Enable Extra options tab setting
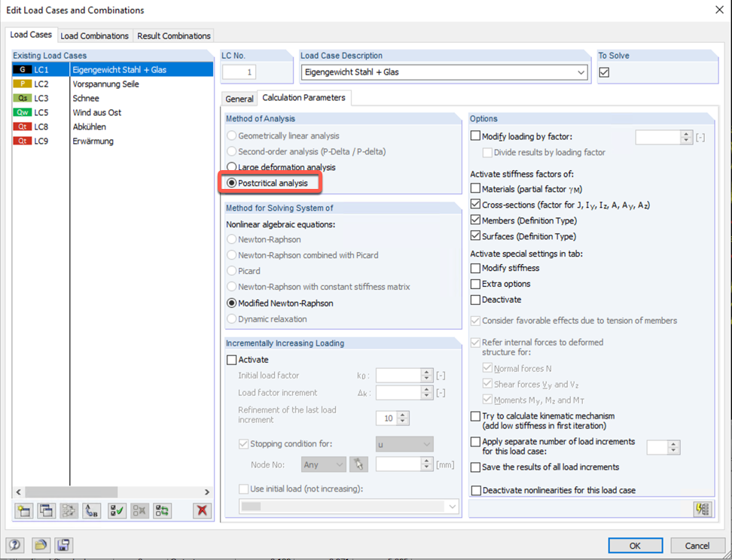Screen dimensions: 732x560 click(475, 284)
